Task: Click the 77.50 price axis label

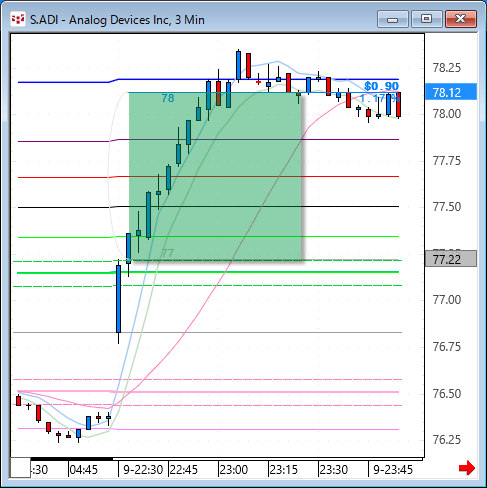Action: [x=447, y=207]
